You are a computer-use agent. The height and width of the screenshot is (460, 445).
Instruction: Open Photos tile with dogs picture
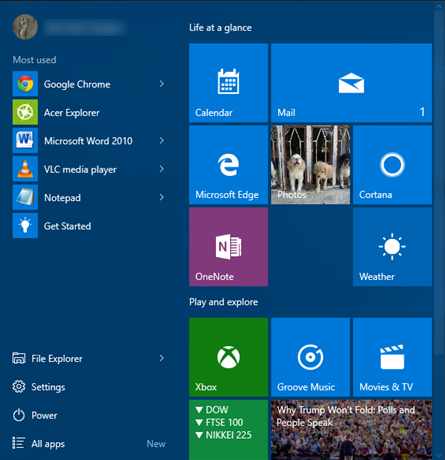(310, 165)
